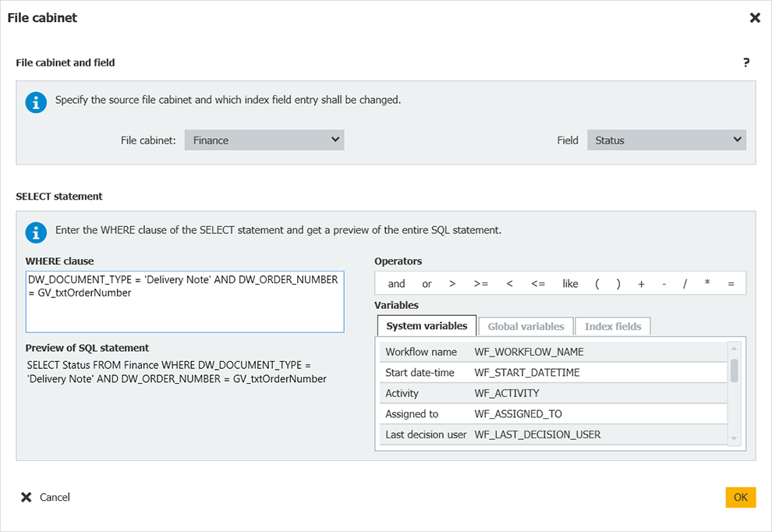
Task: Insert the plus operator
Action: (x=641, y=283)
